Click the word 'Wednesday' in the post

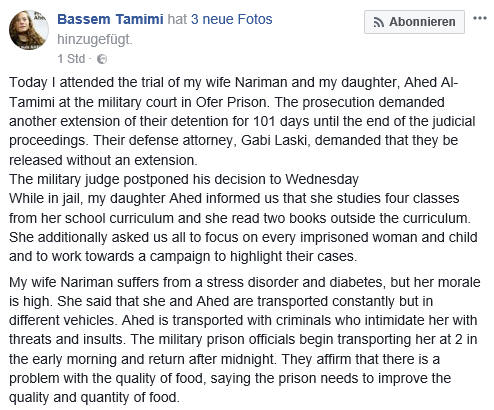click(322, 179)
